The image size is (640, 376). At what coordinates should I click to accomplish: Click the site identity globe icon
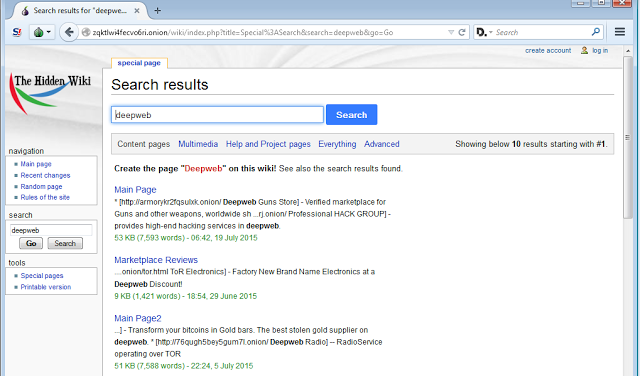(86, 32)
